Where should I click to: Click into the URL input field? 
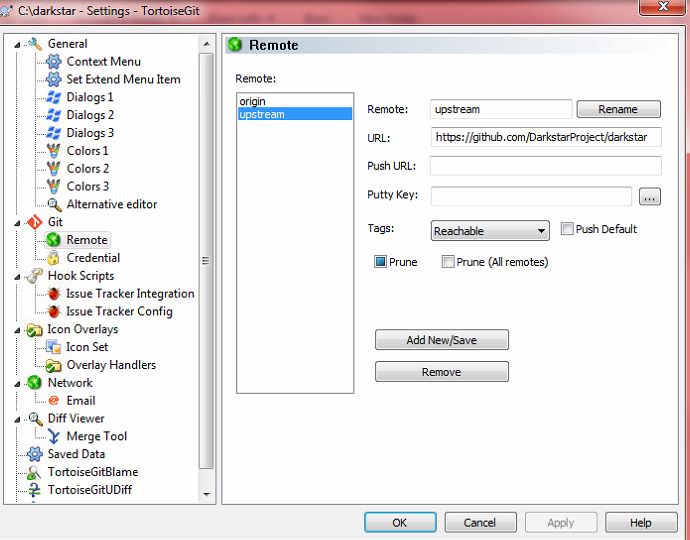pos(546,137)
